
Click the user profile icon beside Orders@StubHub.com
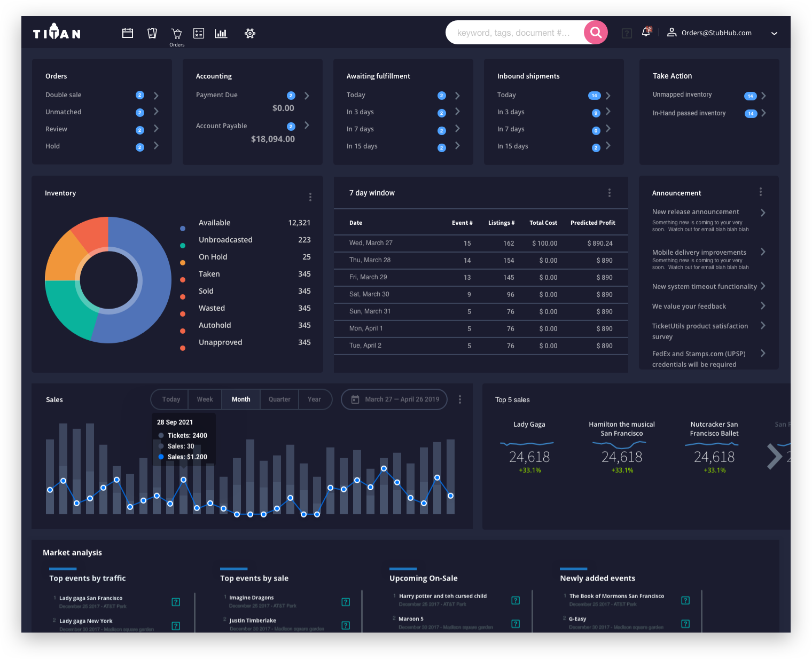[672, 33]
